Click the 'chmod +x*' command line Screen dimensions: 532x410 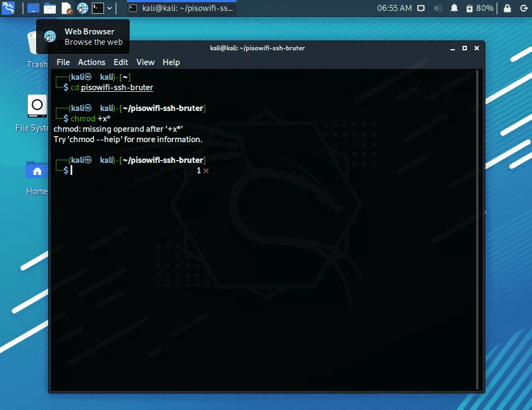[91, 119]
